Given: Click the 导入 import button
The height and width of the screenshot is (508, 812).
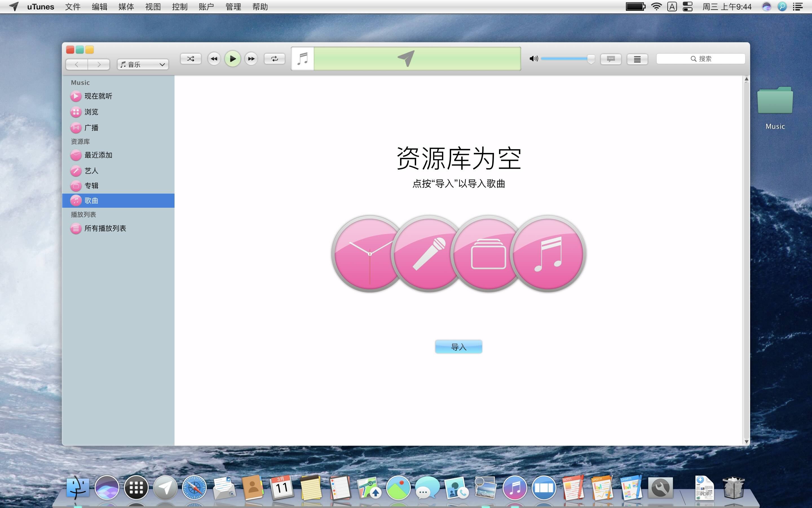Looking at the screenshot, I should click(459, 347).
